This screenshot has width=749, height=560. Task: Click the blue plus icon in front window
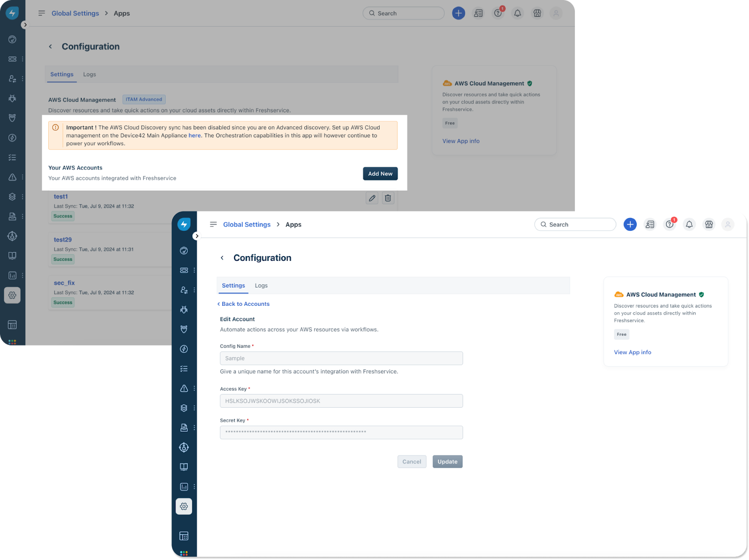pyautogui.click(x=630, y=224)
